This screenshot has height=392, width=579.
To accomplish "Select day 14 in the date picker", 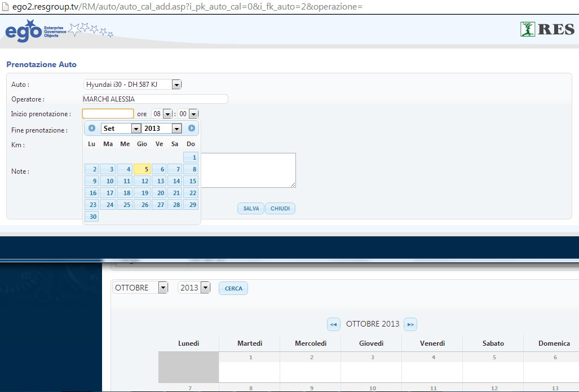I will (174, 180).
